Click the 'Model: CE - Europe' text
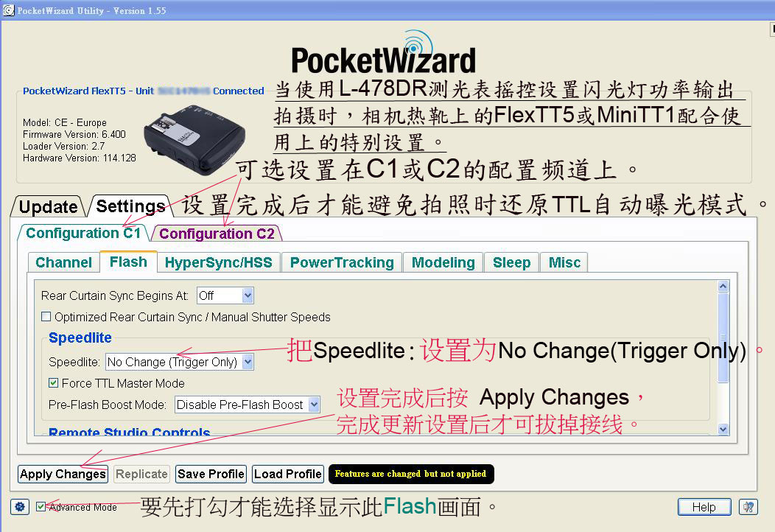The width and height of the screenshot is (775, 532). coord(65,122)
